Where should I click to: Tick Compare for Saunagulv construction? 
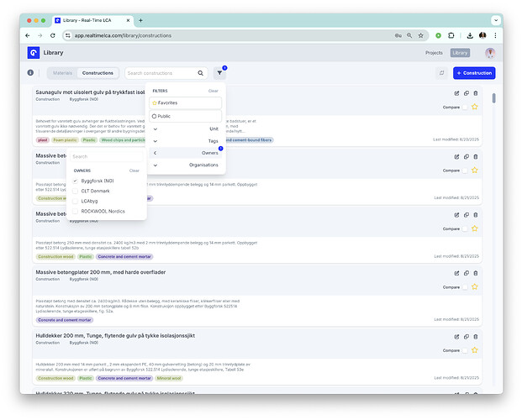click(465, 108)
